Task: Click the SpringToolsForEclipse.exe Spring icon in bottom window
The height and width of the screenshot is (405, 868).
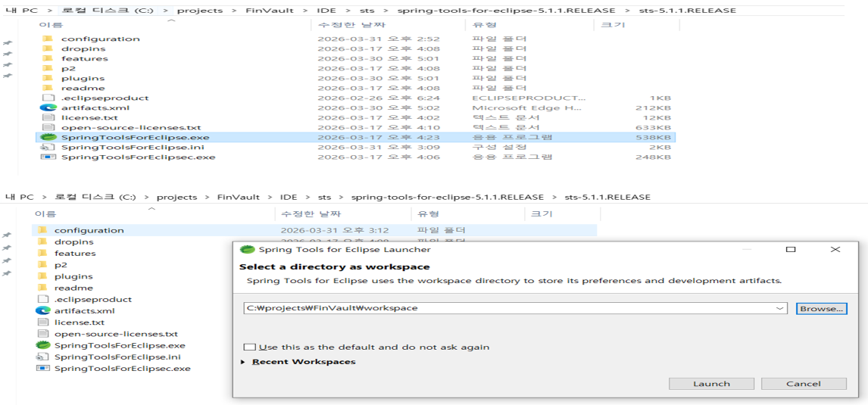Action: point(42,345)
